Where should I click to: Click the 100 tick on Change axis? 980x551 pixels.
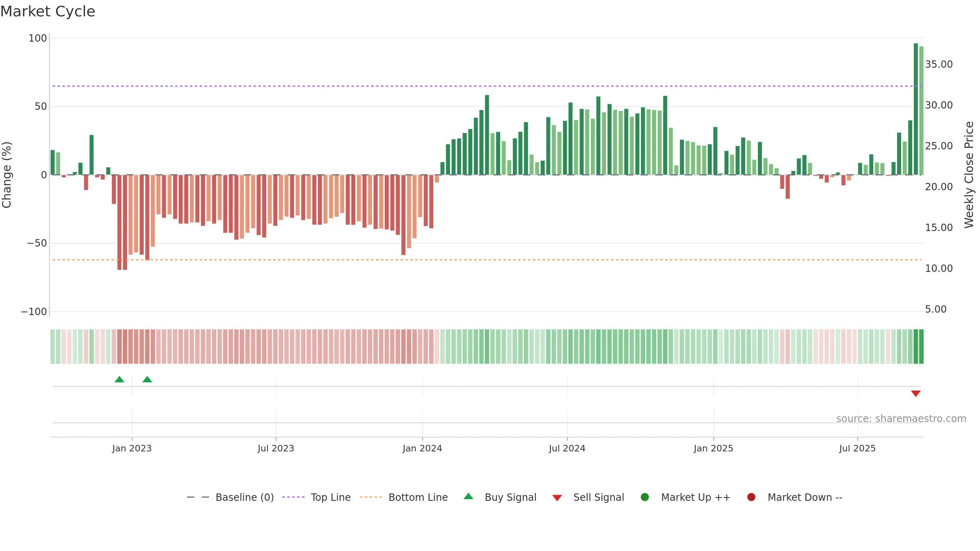38,38
